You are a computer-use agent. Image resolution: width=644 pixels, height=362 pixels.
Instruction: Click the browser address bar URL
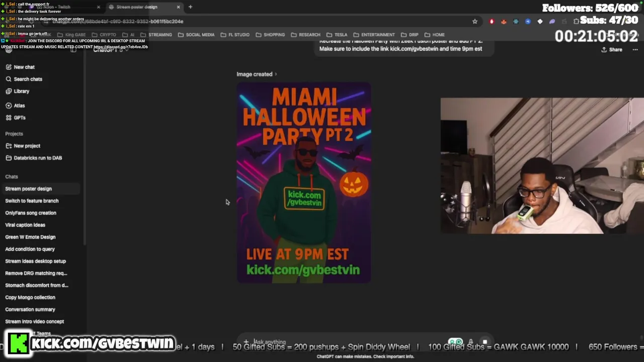118,22
